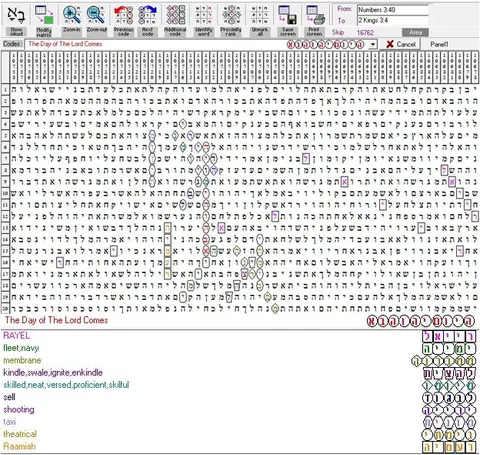Select the sell code entry
The width and height of the screenshot is (480, 455).
coord(9,397)
